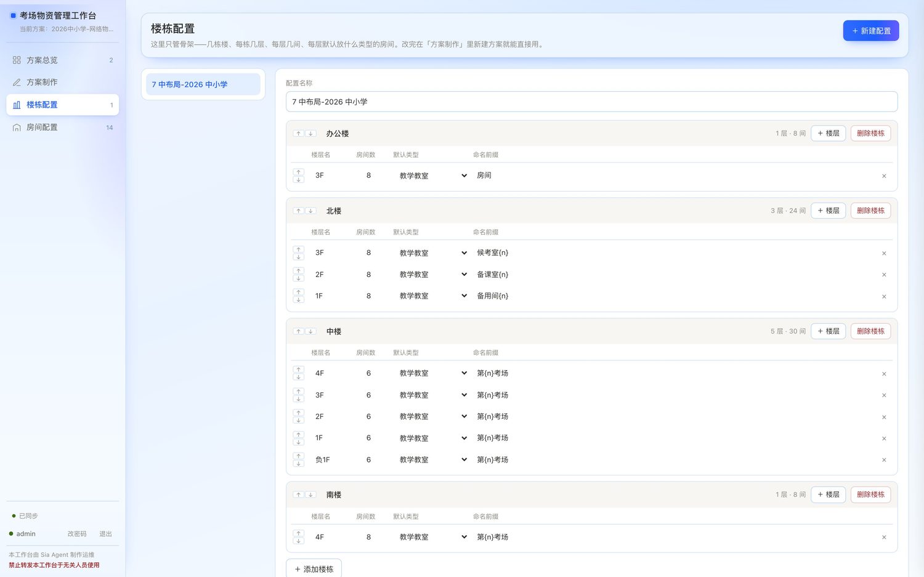Select 楼栋配置 in the sidebar
Image resolution: width=924 pixels, height=577 pixels.
(62, 105)
